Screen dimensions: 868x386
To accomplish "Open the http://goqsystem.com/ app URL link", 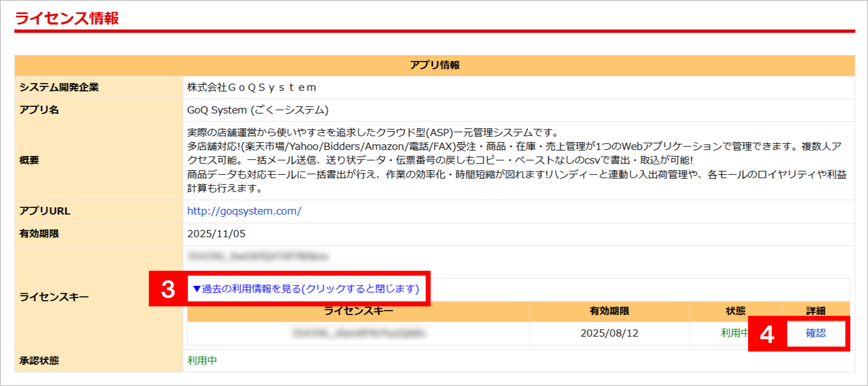I will [x=244, y=211].
